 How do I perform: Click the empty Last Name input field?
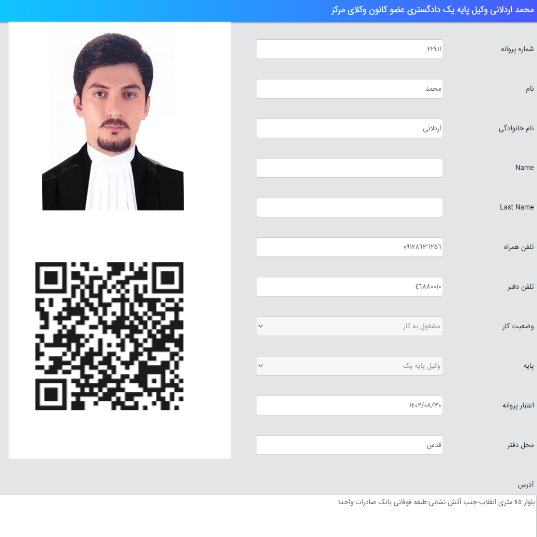(x=349, y=208)
